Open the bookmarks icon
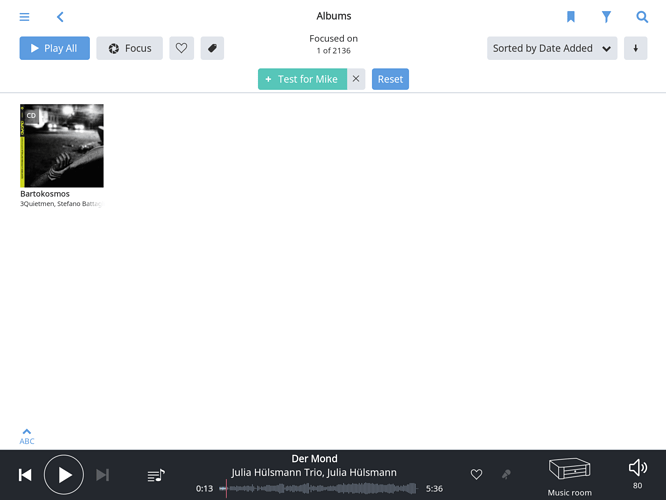Viewport: 666px width, 500px height. point(570,17)
